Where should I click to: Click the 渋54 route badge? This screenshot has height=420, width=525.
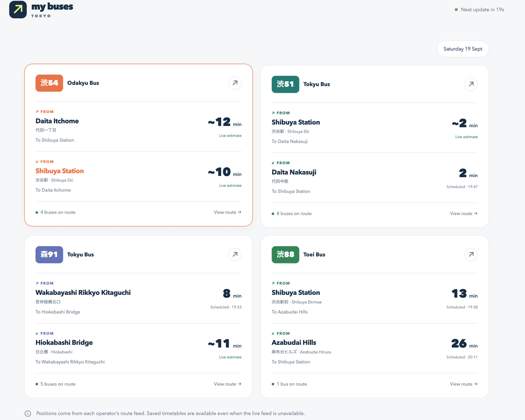49,83
